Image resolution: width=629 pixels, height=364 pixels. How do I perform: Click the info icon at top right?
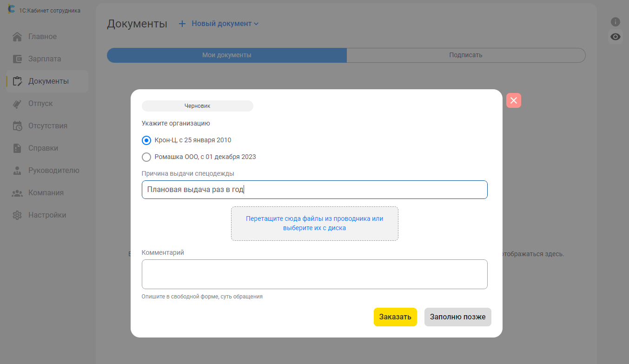tap(616, 22)
